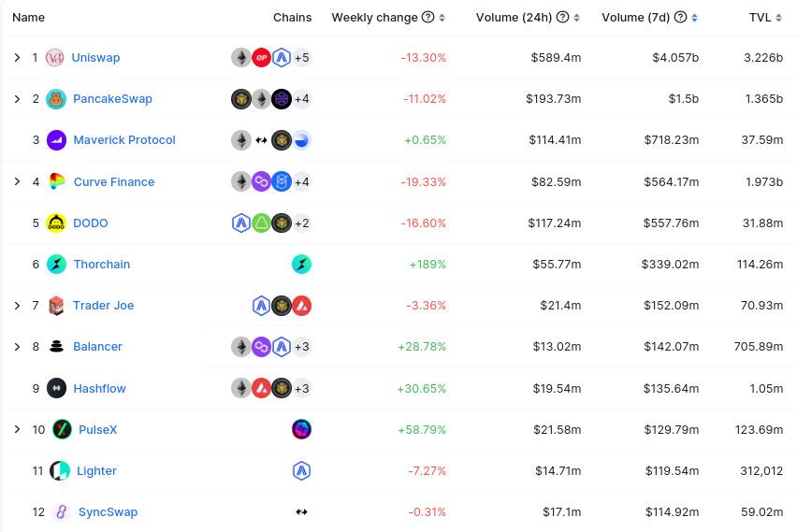This screenshot has width=797, height=532.
Task: Click the +5 chains badge for Uniswap
Action: (301, 58)
